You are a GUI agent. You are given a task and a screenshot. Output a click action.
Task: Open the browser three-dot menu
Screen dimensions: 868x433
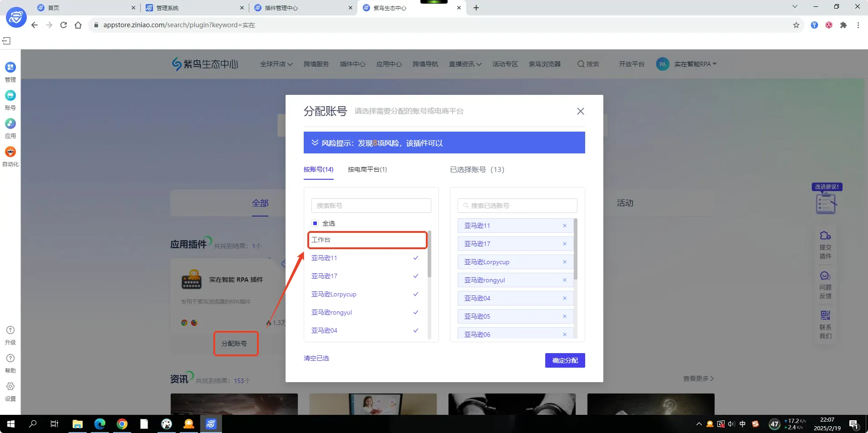coord(858,25)
